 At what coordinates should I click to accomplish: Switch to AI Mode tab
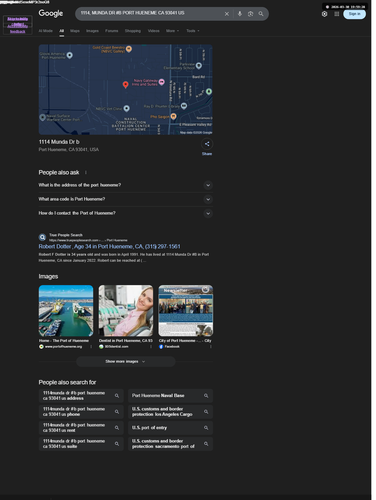tap(46, 31)
